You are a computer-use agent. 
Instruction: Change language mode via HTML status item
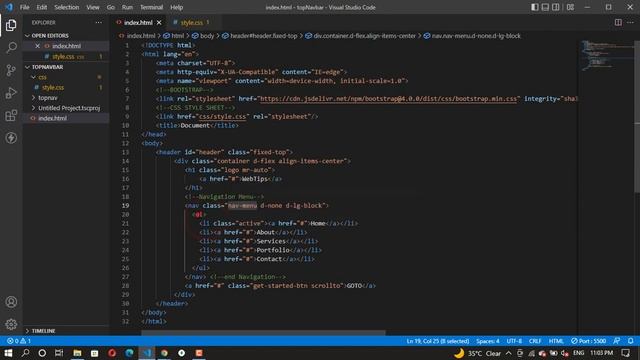click(x=556, y=341)
